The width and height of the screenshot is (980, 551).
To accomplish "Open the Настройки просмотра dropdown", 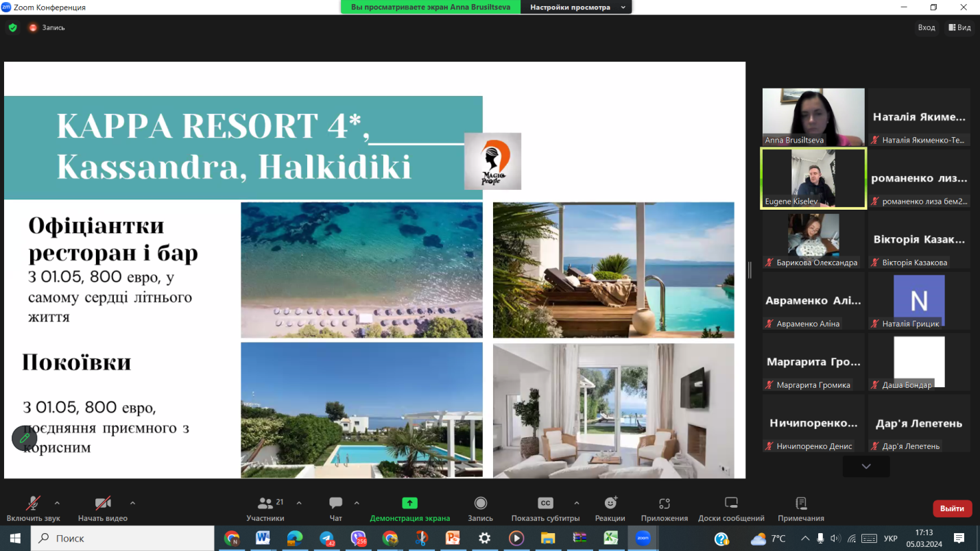I will pos(576,7).
